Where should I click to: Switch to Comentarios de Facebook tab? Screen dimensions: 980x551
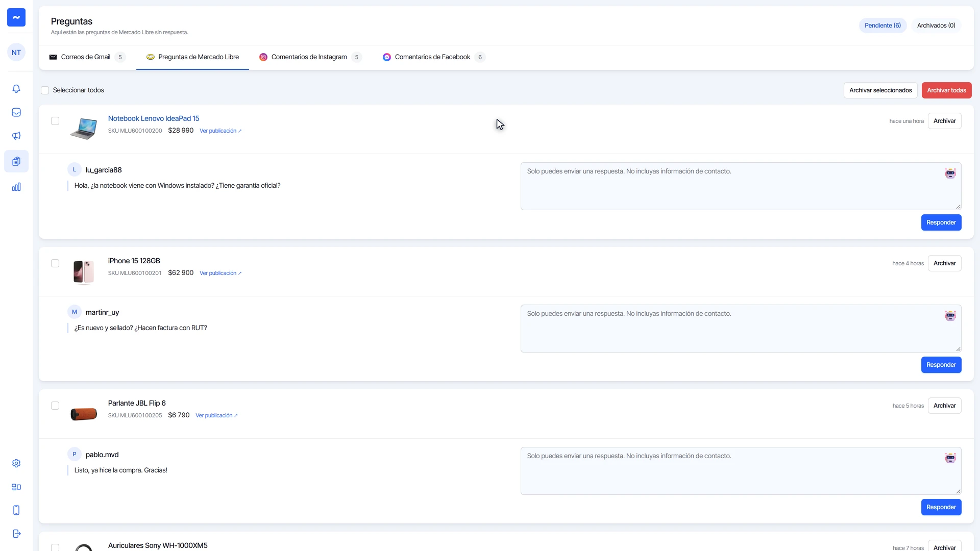pos(433,57)
